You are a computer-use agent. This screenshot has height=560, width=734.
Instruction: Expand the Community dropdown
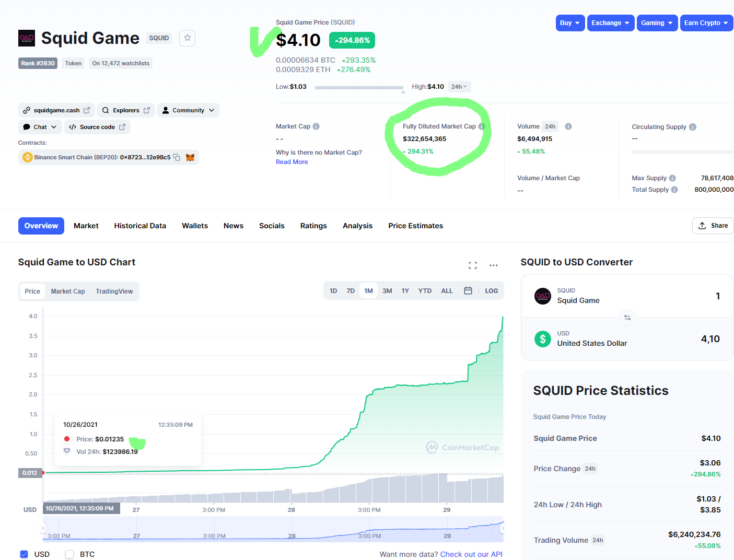(x=189, y=110)
